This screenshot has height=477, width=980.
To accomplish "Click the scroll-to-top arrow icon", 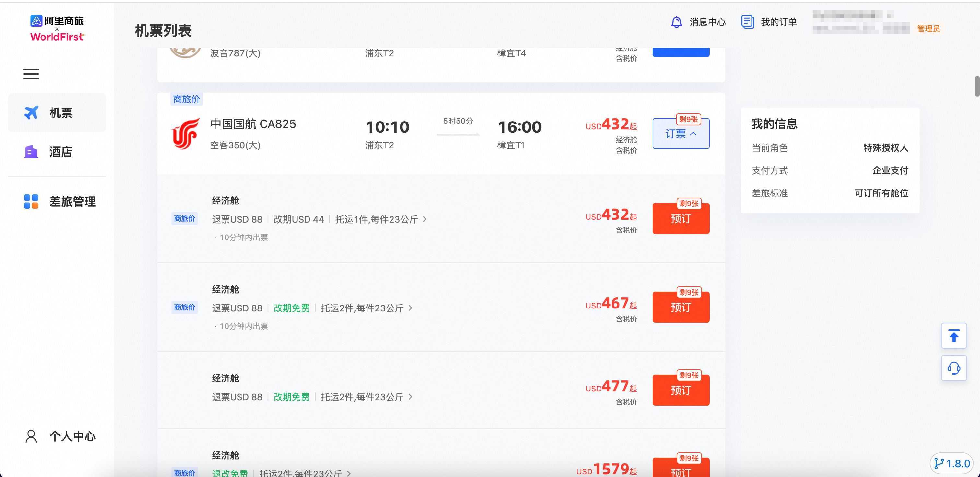I will pos(953,336).
